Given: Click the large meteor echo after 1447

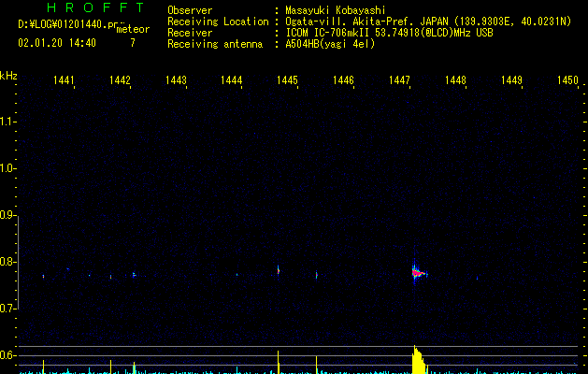Looking at the screenshot, I should point(418,273).
